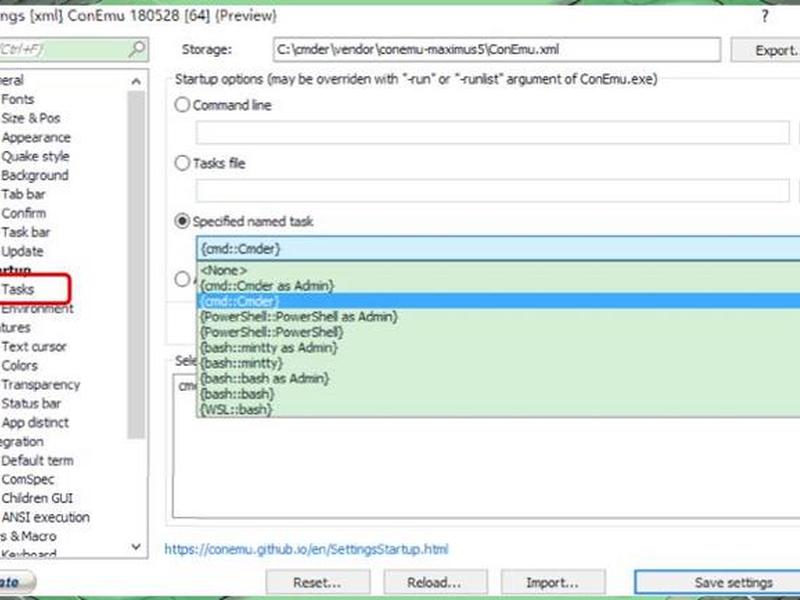Open the Update settings page

pyautogui.click(x=22, y=252)
